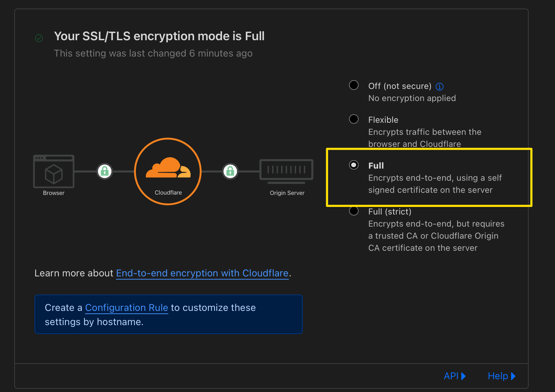
Task: Select the Flexible encryption radio button
Action: 354,119
